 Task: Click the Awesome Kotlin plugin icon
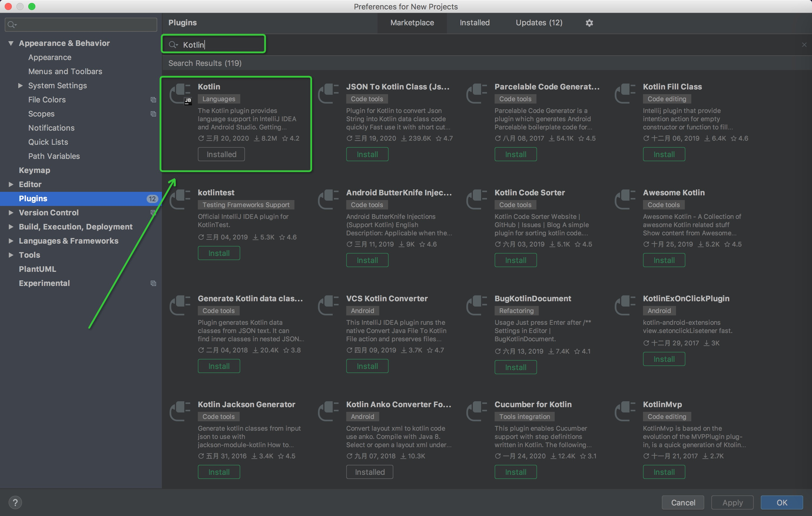pos(625,199)
